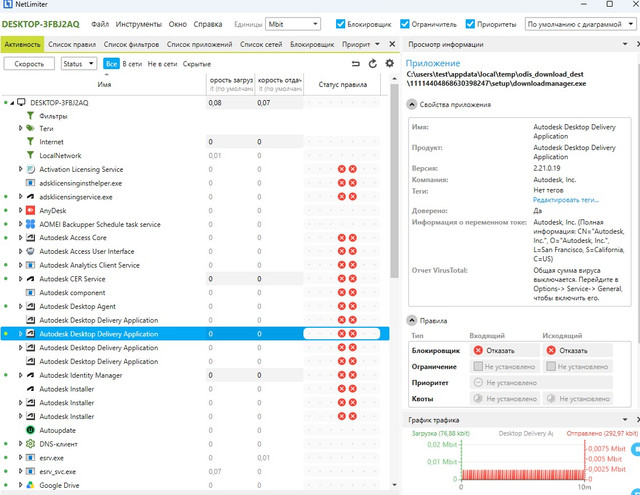This screenshot has width=640, height=495.
Task: Click the Имя column header
Action: tap(104, 84)
